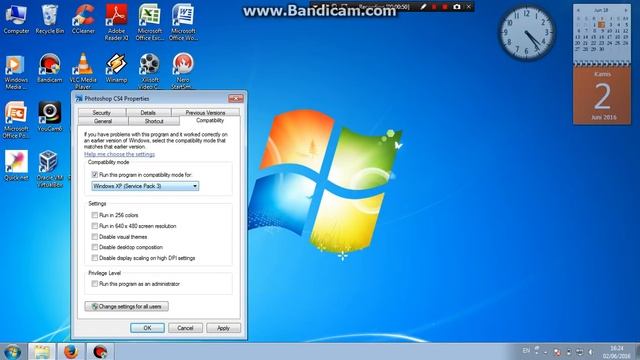
Task: Select the Xilisoft Video Converter shortcut
Action: [x=149, y=71]
